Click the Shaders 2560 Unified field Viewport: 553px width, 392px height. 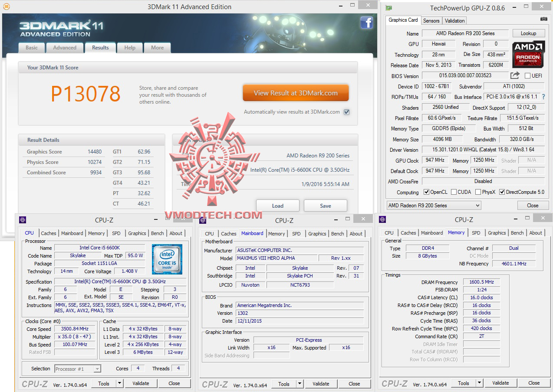[x=445, y=107]
